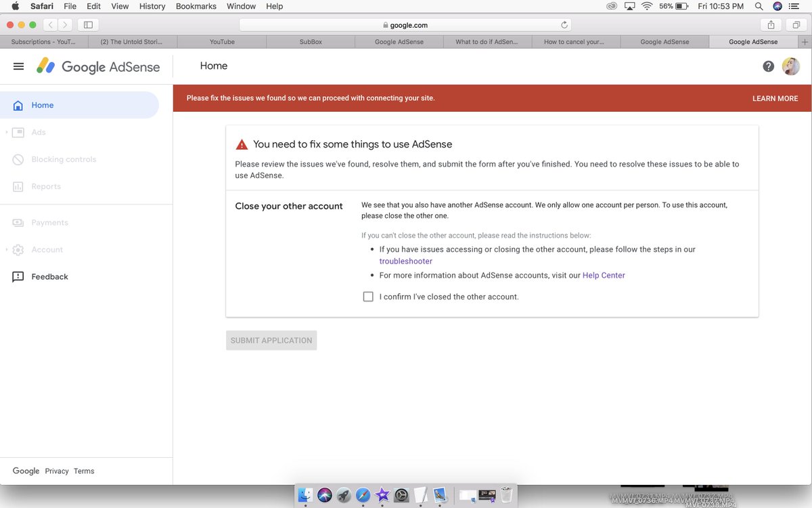This screenshot has width=812, height=508.
Task: Open System Preferences from the Dock
Action: click(401, 495)
